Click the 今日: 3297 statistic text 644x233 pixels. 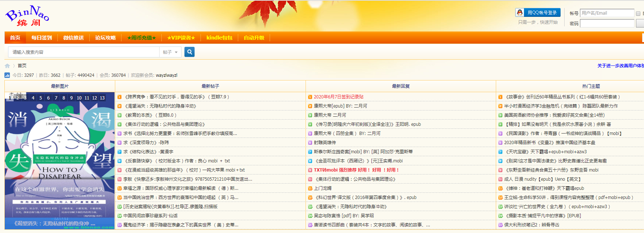click(x=23, y=75)
